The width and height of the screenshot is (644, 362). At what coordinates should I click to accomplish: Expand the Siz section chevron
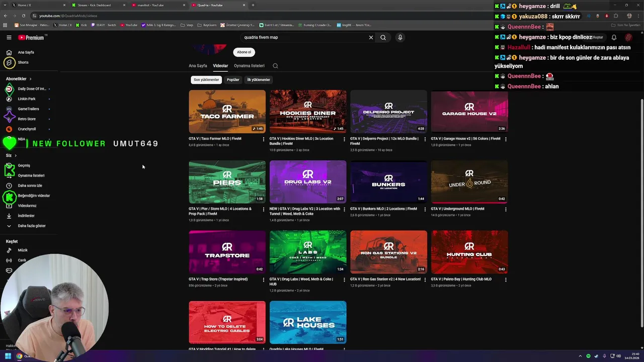pyautogui.click(x=16, y=155)
